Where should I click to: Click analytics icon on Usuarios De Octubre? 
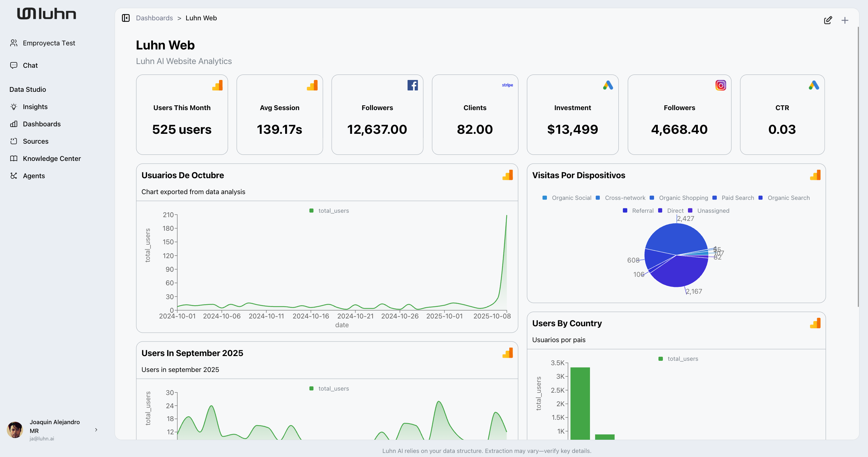pyautogui.click(x=508, y=175)
